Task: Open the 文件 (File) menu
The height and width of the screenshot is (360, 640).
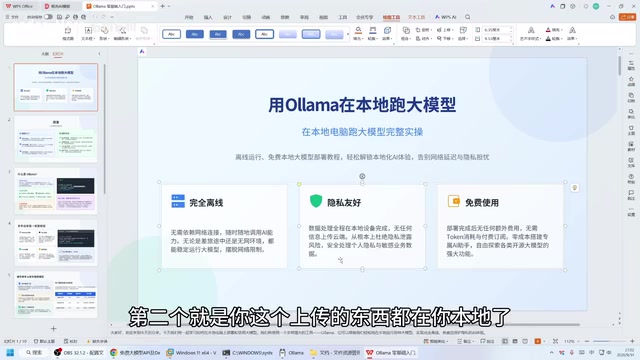Action: 12,17
